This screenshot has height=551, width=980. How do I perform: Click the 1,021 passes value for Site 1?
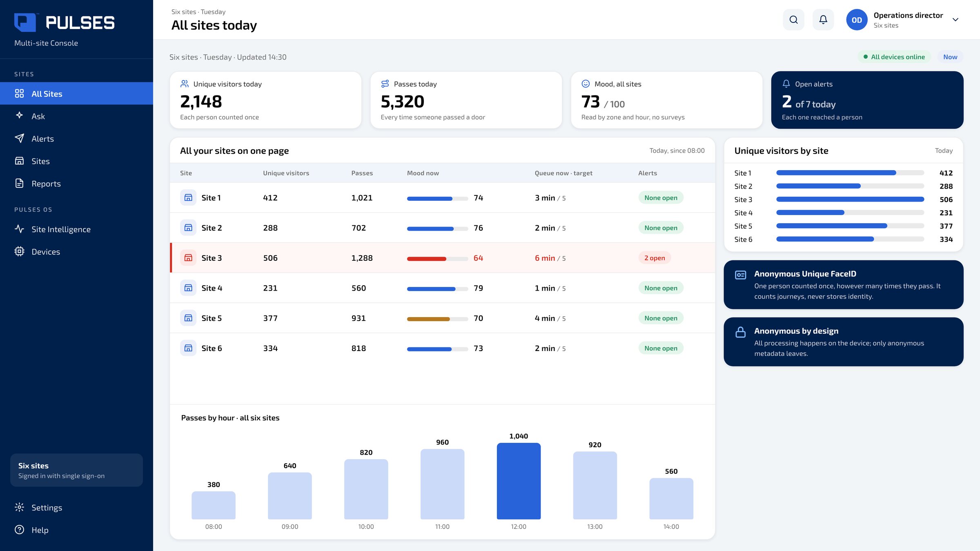tap(362, 198)
